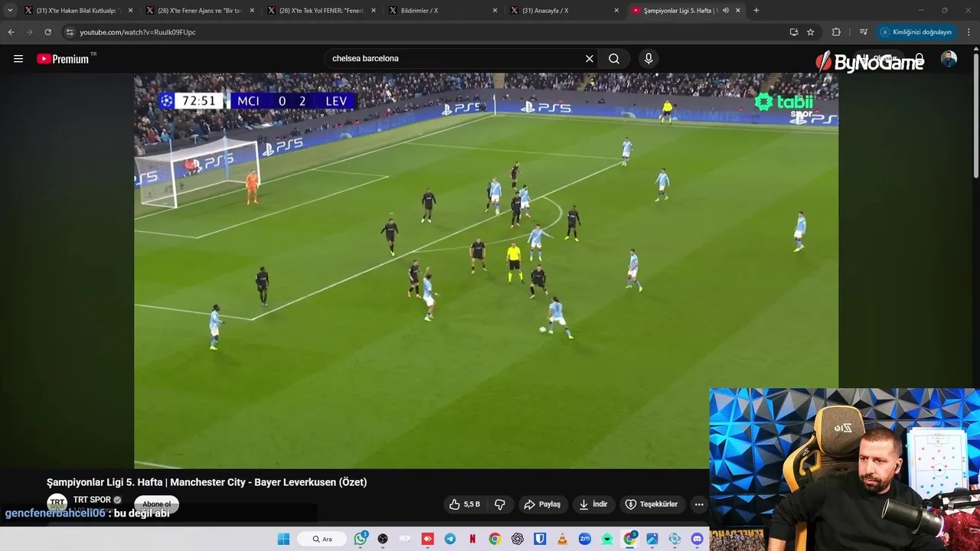Bookmark this page with the star icon

[811, 32]
